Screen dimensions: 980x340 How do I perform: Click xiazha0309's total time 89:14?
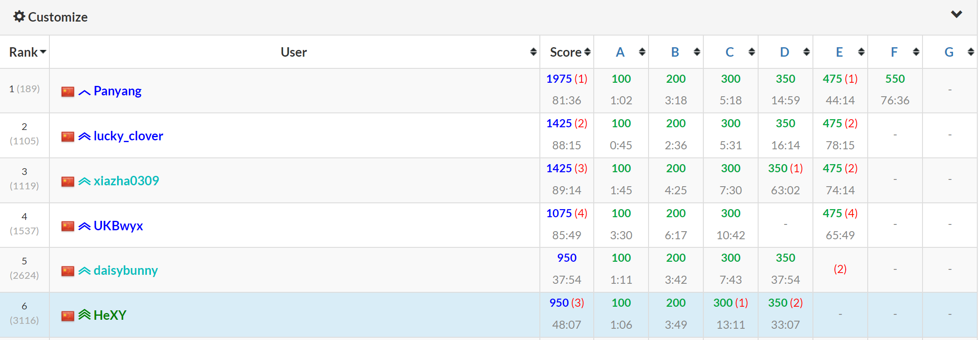tap(567, 190)
